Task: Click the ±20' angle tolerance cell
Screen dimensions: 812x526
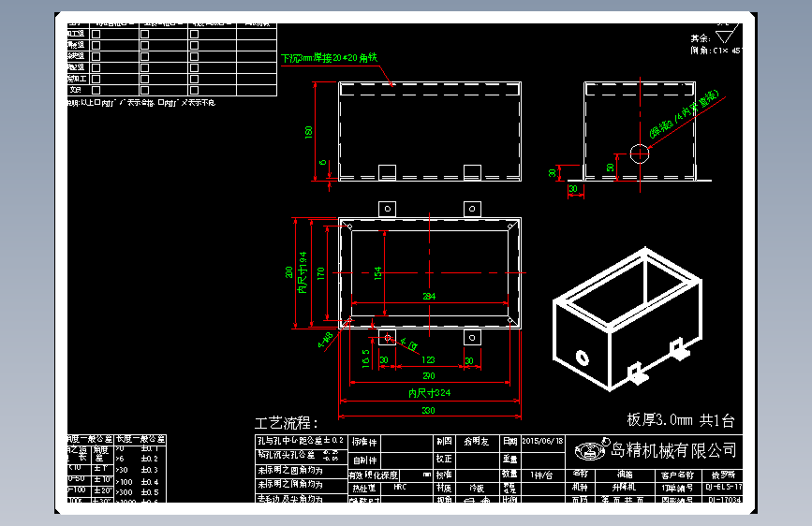Action: [x=102, y=490]
